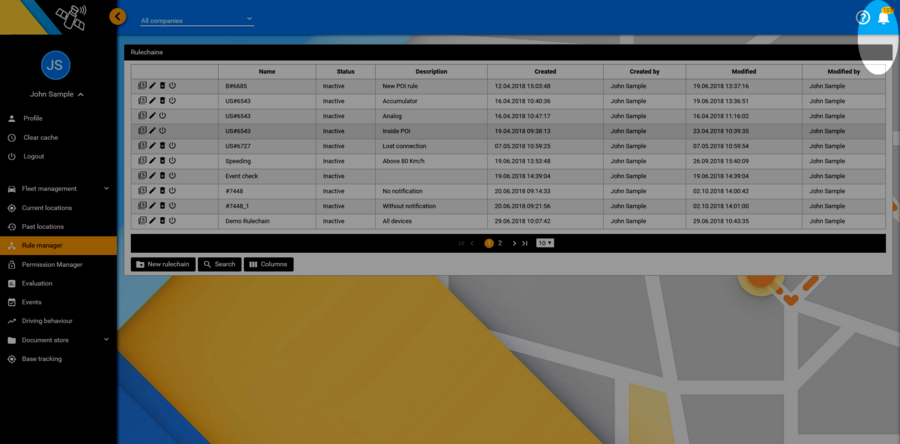Screen dimensions: 900x444
Task: Open the help question mark icon
Action: [863, 18]
